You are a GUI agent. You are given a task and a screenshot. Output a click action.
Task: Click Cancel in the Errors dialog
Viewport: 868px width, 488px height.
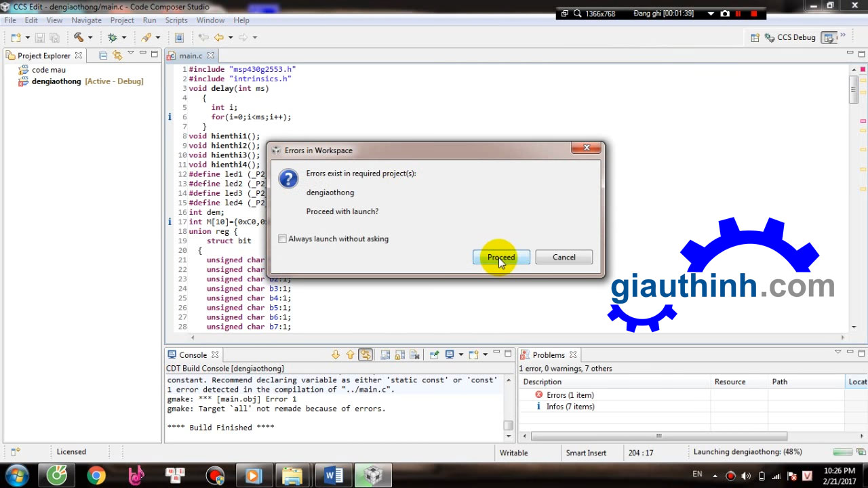[564, 258]
